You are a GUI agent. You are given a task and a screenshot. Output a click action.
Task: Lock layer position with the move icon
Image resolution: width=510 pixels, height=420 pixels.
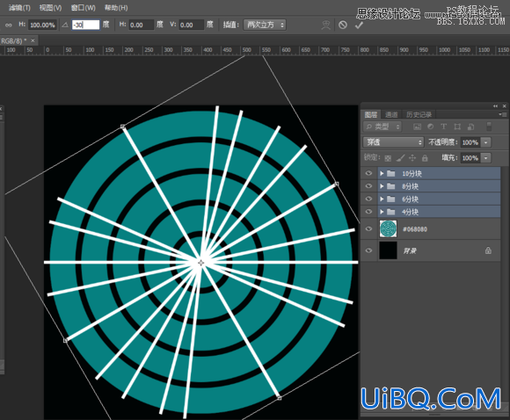coord(412,158)
